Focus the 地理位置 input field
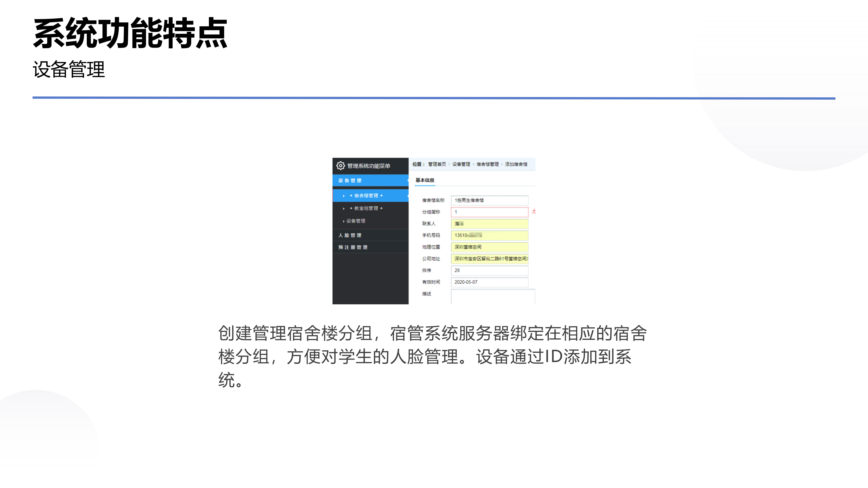 pyautogui.click(x=490, y=247)
